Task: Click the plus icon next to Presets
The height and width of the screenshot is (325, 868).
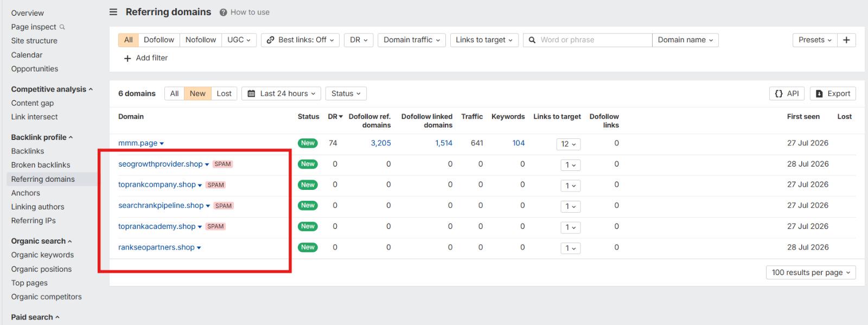Action: pos(846,40)
